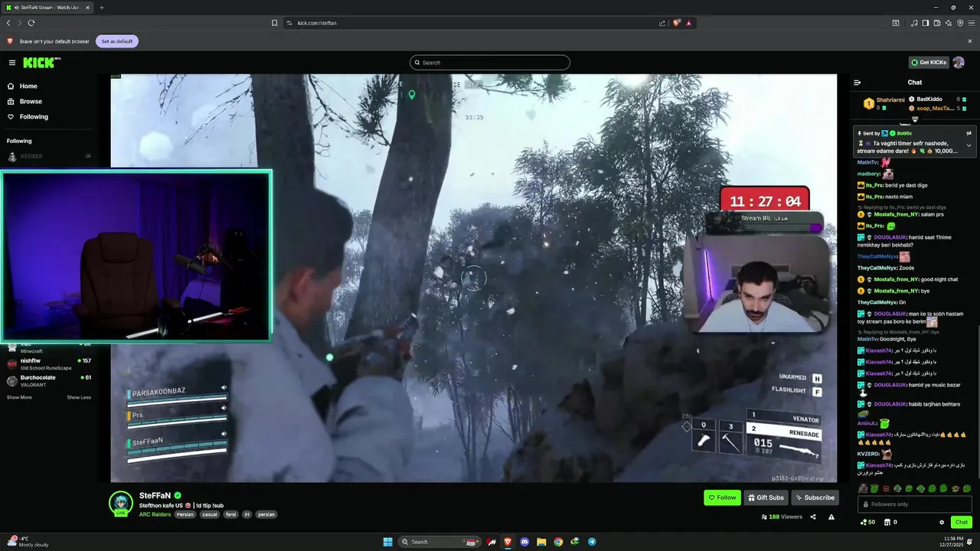This screenshot has height=551, width=980.
Task: Select the SteFFaN Stream browser tab
Action: tap(47, 8)
